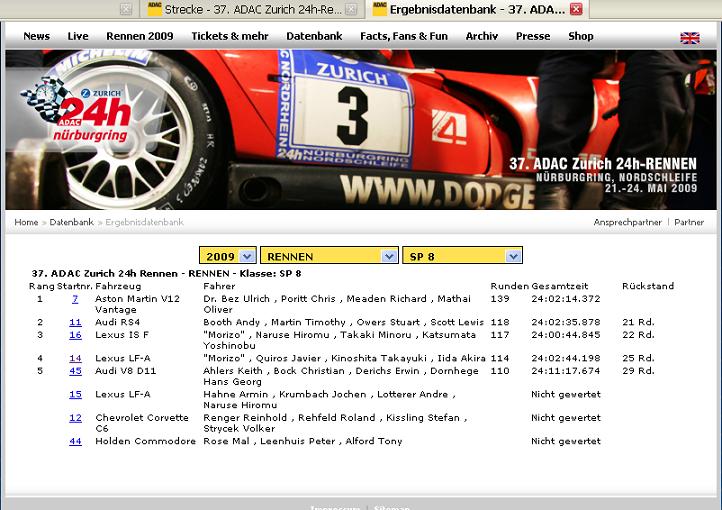722x510 pixels.
Task: Click drivers Rose Mal, Leenhuis Peter row
Action: 303,441
